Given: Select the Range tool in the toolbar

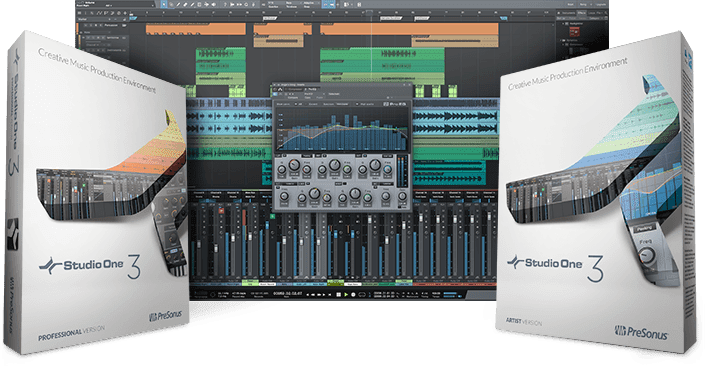Looking at the screenshot, I should coord(171,4).
